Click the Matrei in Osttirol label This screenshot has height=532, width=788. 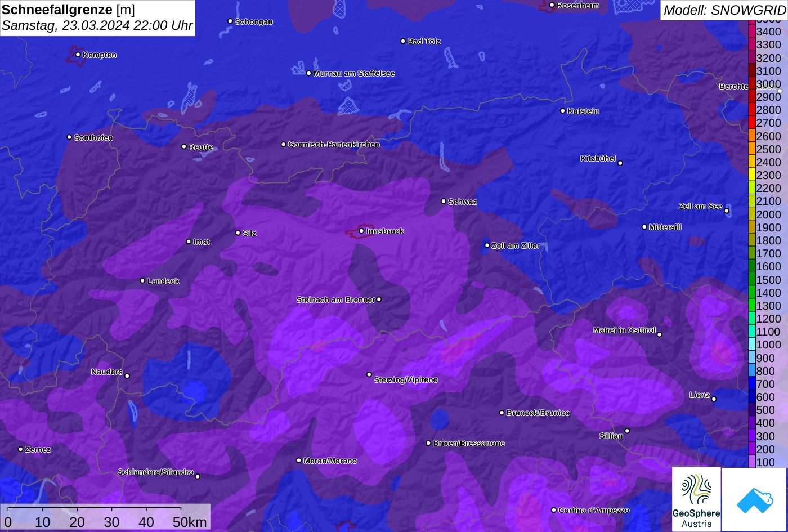(624, 330)
